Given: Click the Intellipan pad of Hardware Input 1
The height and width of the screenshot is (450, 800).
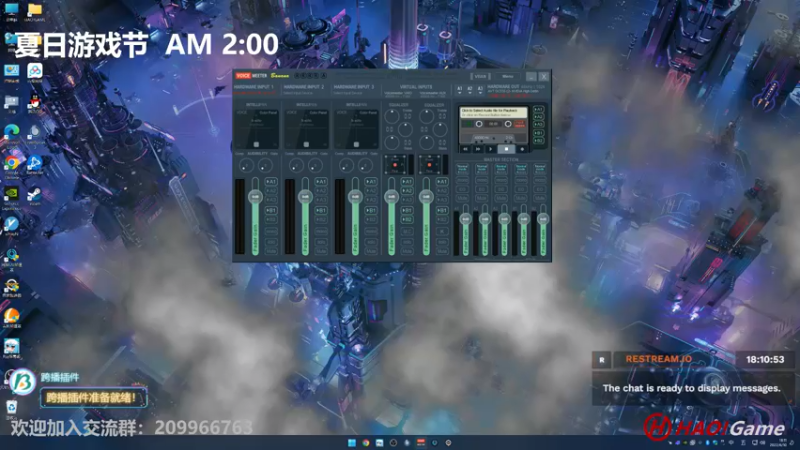Looking at the screenshot, I should tap(256, 129).
